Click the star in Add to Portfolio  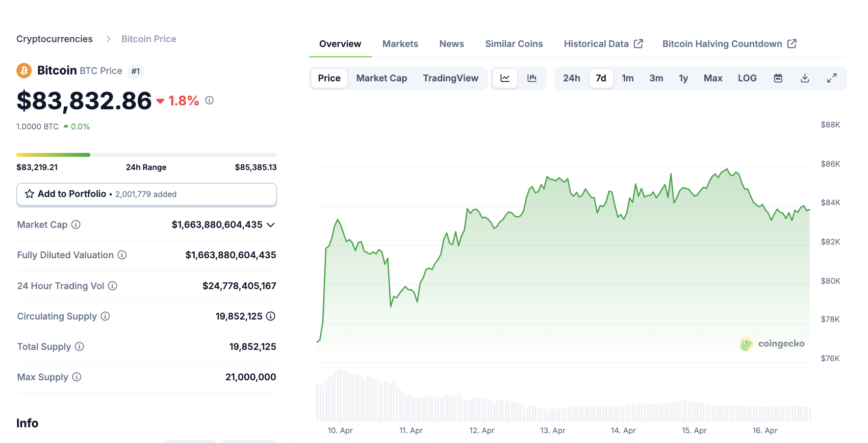(29, 194)
